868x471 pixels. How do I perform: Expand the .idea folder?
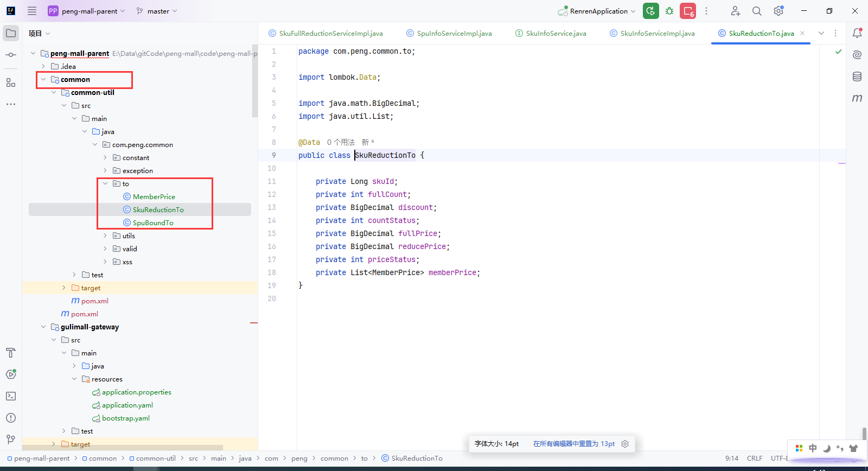pos(43,66)
